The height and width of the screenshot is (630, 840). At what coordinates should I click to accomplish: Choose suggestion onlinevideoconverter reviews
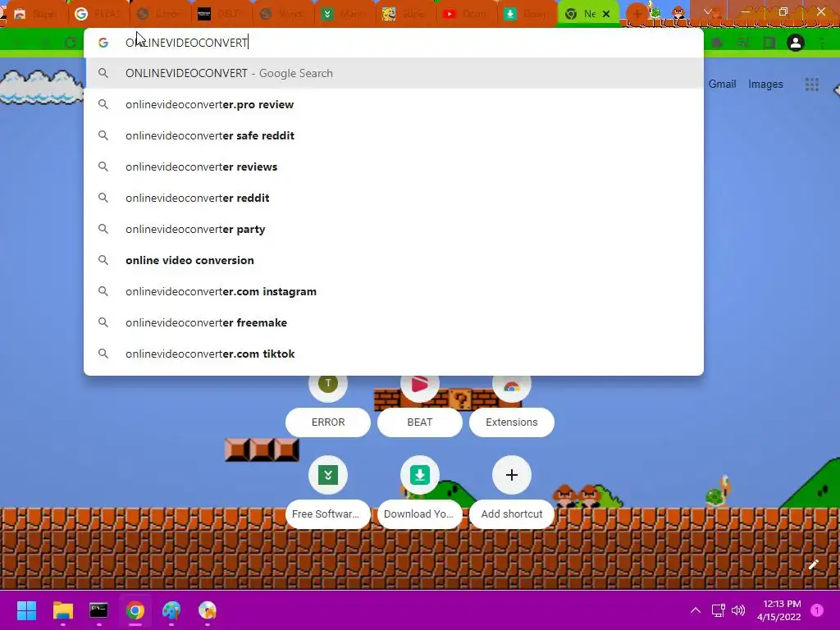click(394, 167)
